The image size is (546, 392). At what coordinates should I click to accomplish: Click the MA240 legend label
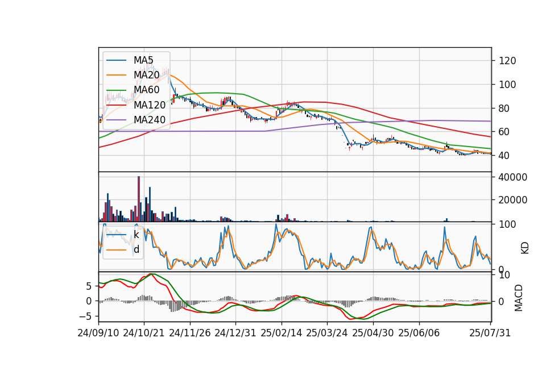click(150, 120)
